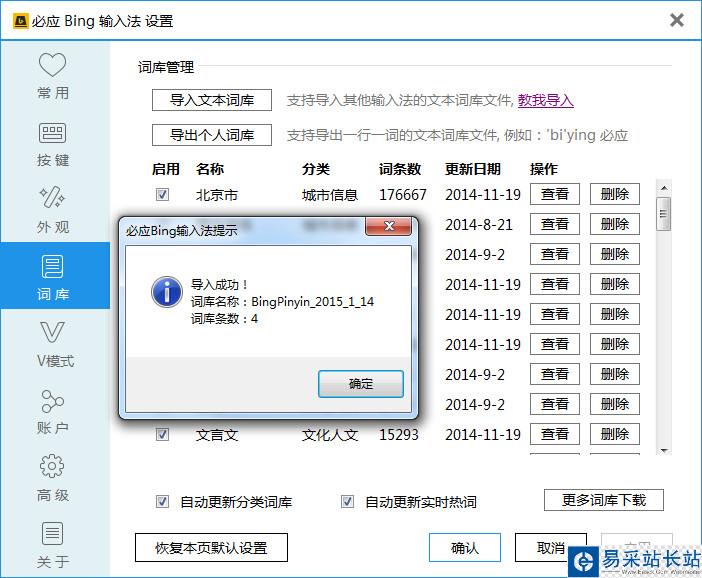Screen dimensions: 702x578
Task: Click the BingPinyin_2015_1_14 dictionary name text
Action: click(312, 302)
